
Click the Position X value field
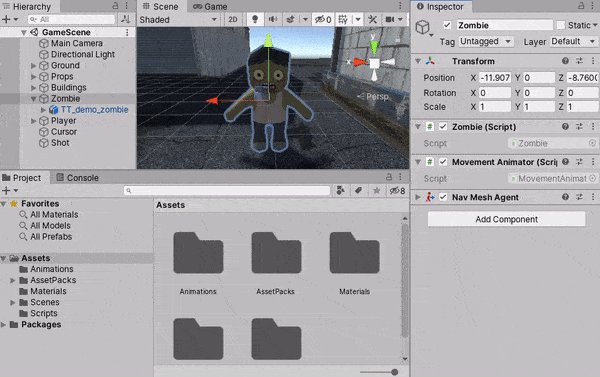[495, 78]
